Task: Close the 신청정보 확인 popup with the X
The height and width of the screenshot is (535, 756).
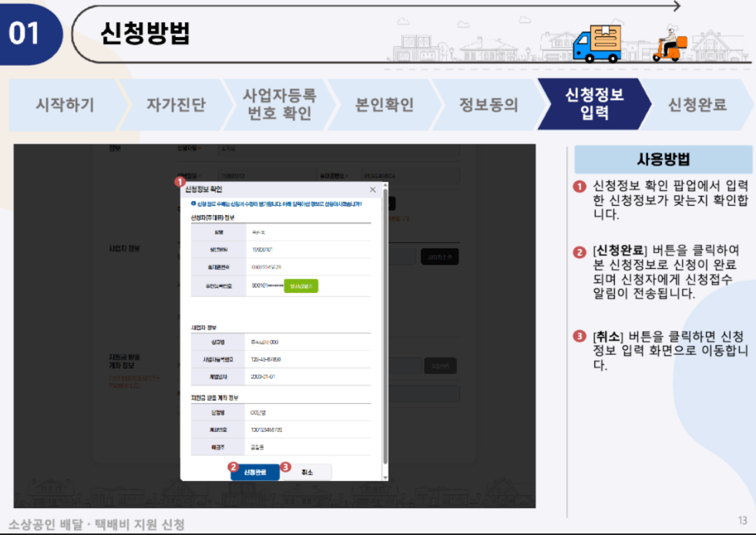Action: point(372,188)
